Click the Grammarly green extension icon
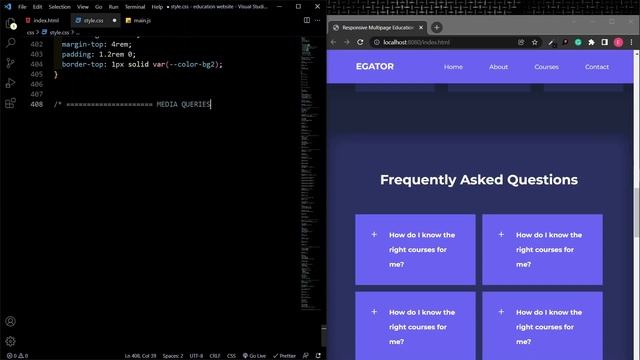The image size is (640, 360). click(x=578, y=42)
